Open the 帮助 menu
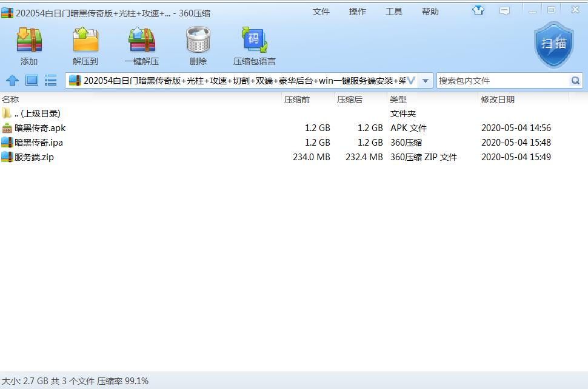The width and height of the screenshot is (588, 389). (x=430, y=12)
